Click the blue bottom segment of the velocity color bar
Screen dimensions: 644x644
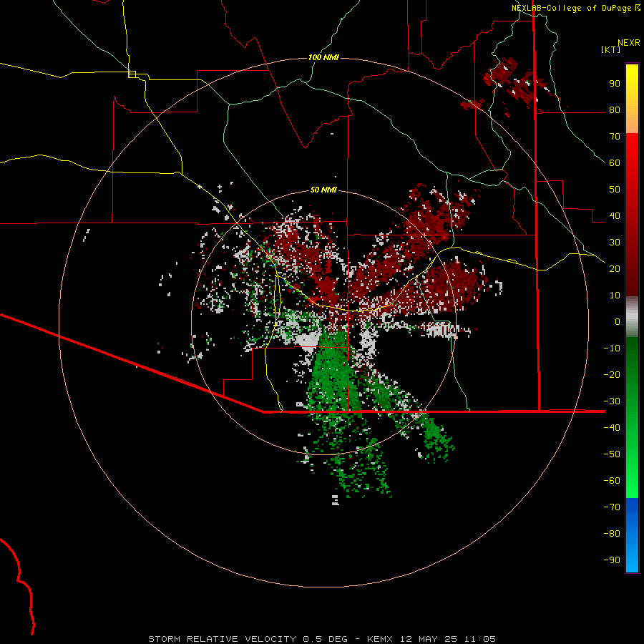pos(632,535)
